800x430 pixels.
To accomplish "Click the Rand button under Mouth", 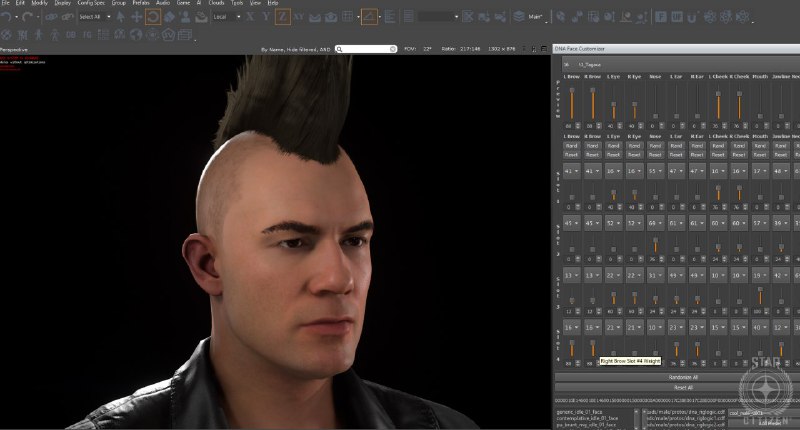I will click(760, 146).
